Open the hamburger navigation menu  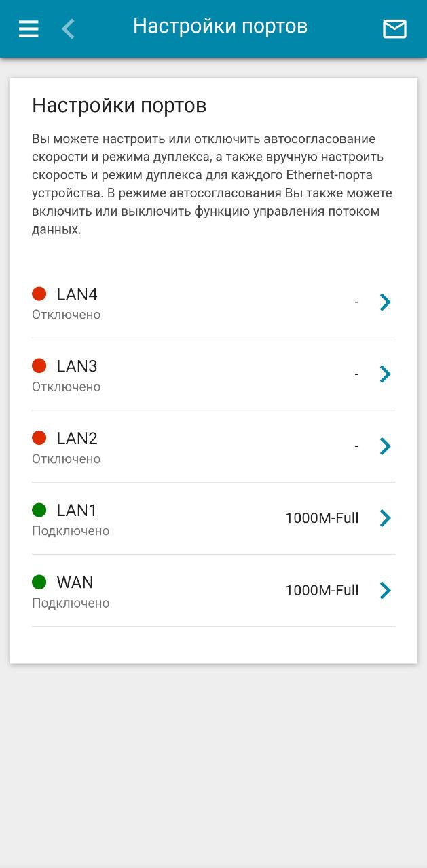tap(29, 28)
